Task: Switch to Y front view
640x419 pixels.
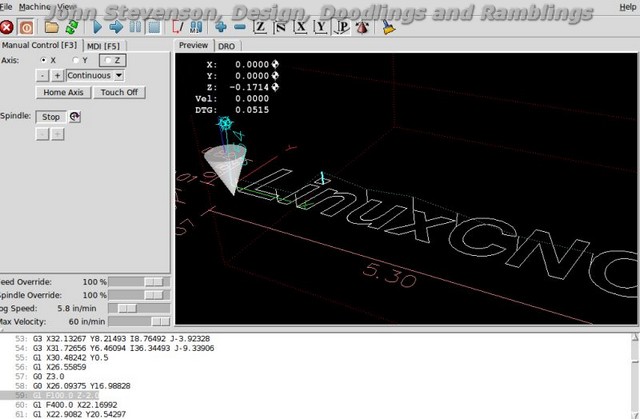Action: [321, 27]
